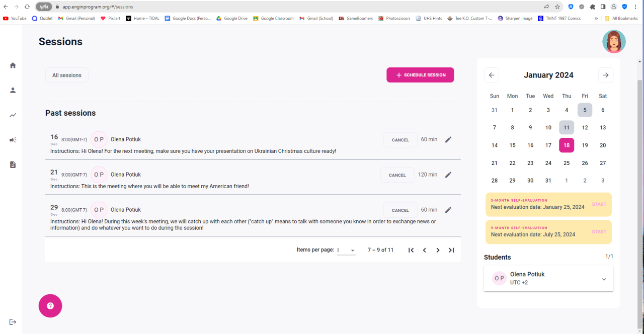Open the home icon in sidebar

click(x=13, y=65)
